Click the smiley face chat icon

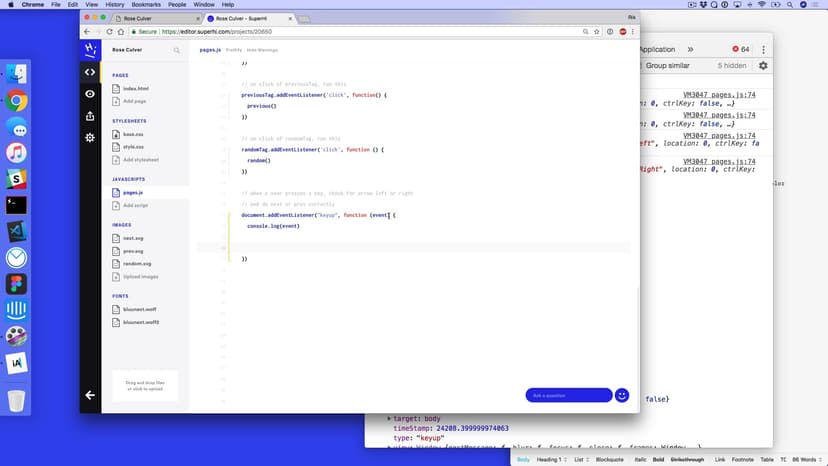(622, 395)
